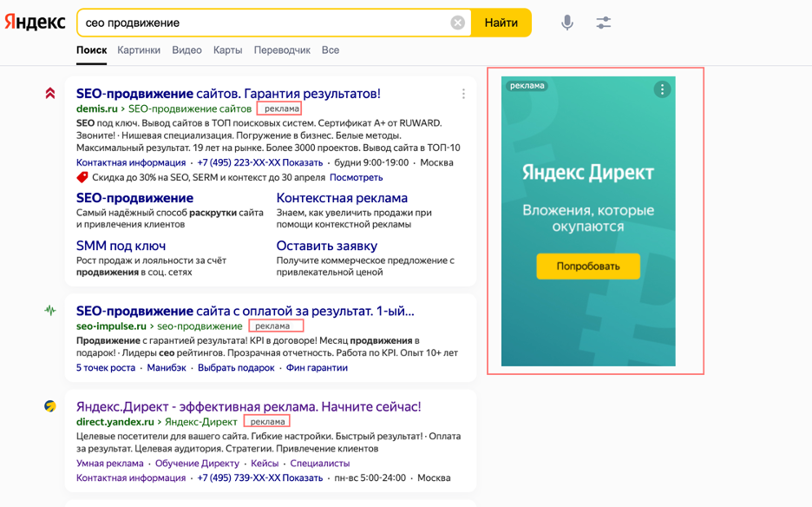
Task: Activate the voice search microphone icon
Action: (566, 23)
